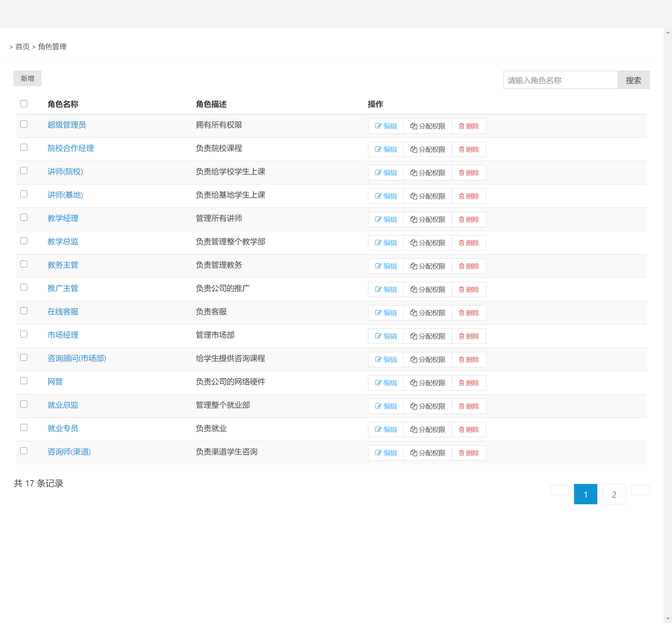Image resolution: width=672 pixels, height=623 pixels.
Task: Click 分配权限 for 超级管理员
Action: [428, 126]
